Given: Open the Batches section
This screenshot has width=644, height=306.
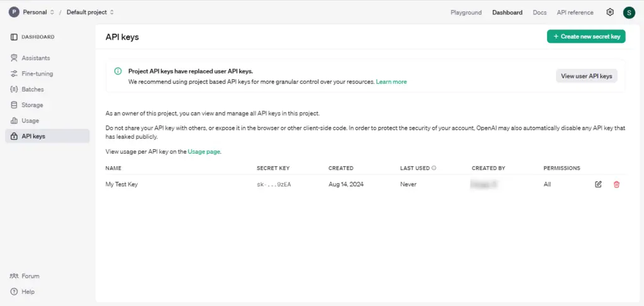Looking at the screenshot, I should click(x=33, y=89).
